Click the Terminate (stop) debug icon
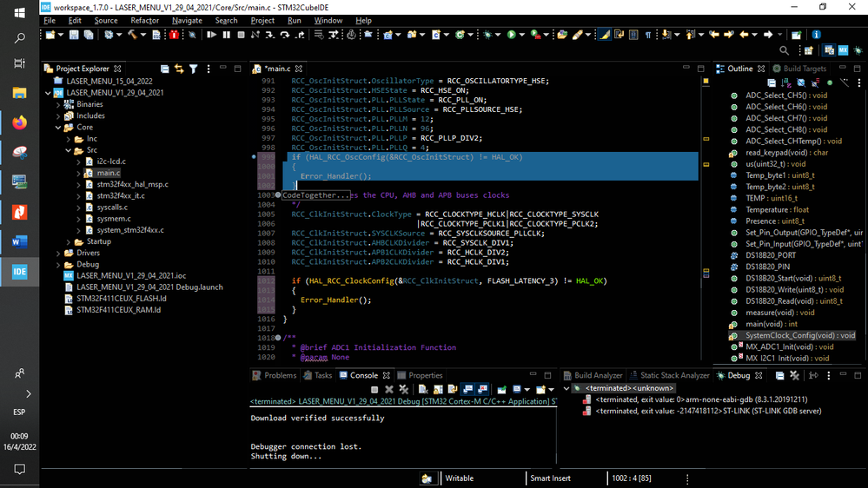 (x=241, y=35)
